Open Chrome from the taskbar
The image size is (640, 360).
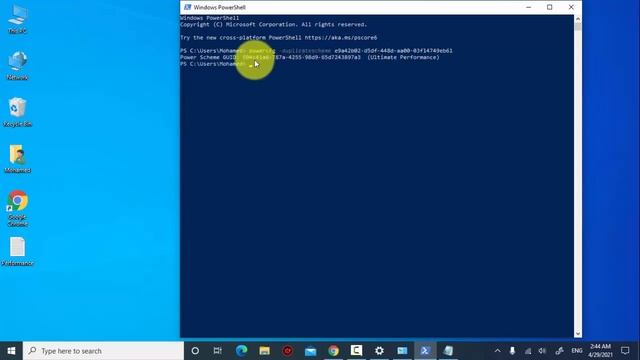(x=333, y=351)
